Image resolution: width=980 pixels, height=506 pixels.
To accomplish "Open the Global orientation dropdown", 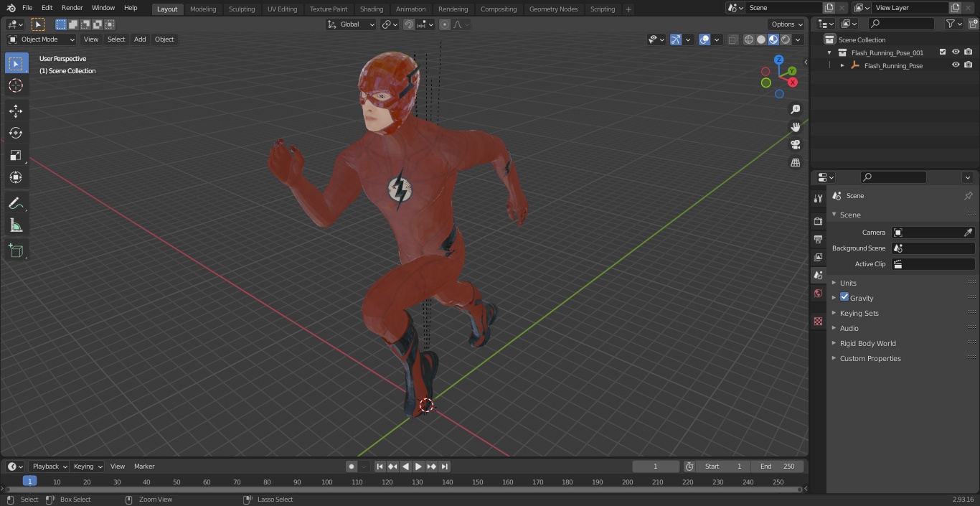I will (352, 24).
